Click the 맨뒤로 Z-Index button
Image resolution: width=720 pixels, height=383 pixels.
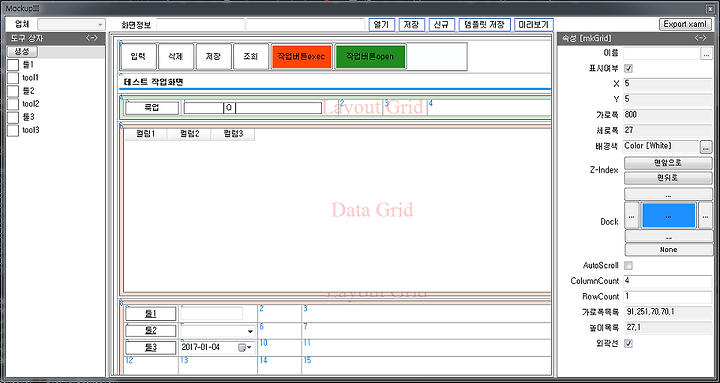coord(669,178)
